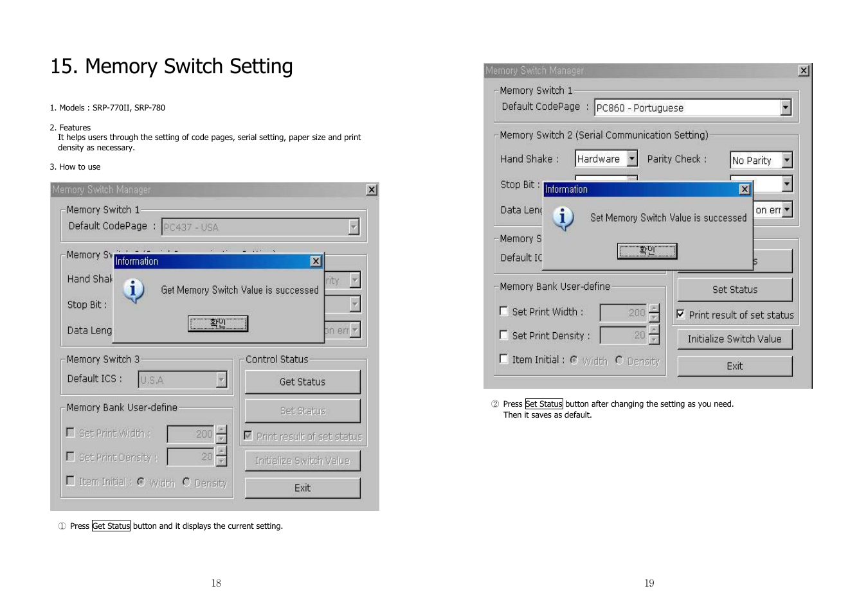Image resolution: width=868 pixels, height=613 pixels.
Task: Click page number 19
Action: pos(649,583)
